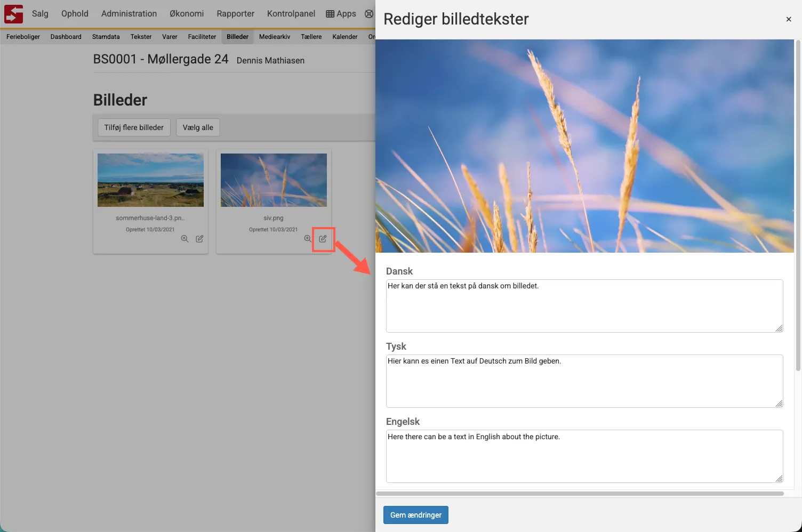Switch to the Faciliteter tab
The height and width of the screenshot is (532, 802).
202,37
